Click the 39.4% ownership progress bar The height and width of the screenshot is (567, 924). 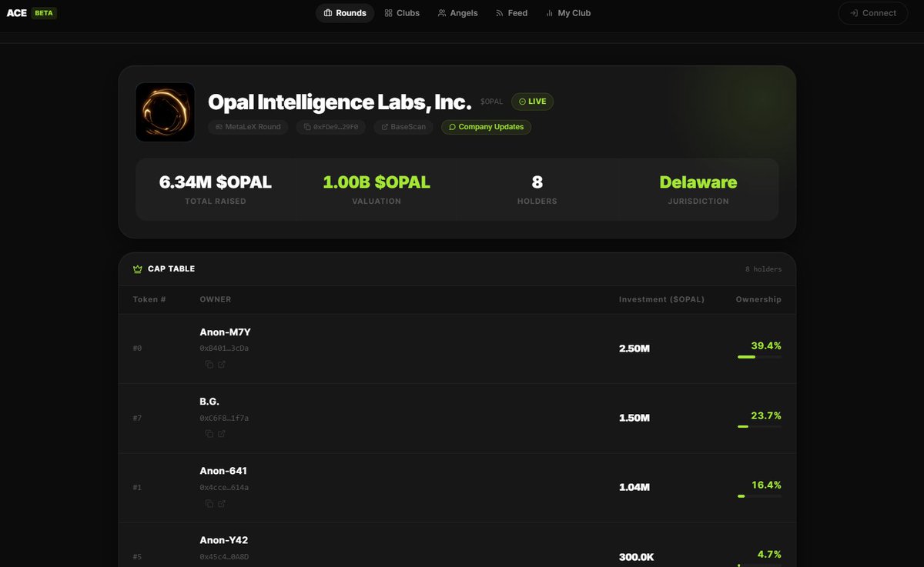(x=759, y=357)
